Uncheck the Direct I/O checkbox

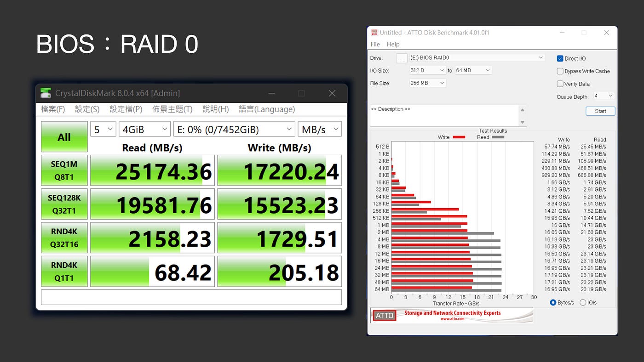560,58
